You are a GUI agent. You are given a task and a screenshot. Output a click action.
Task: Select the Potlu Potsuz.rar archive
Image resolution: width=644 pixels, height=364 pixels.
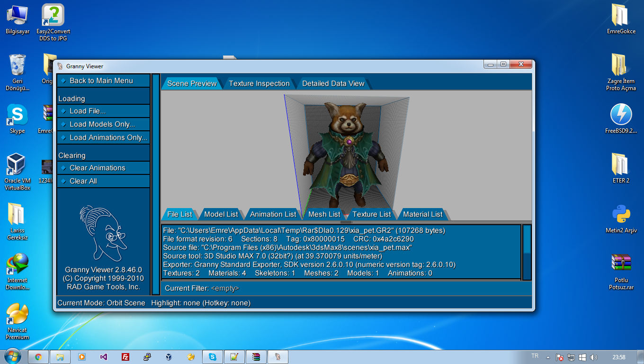click(621, 271)
